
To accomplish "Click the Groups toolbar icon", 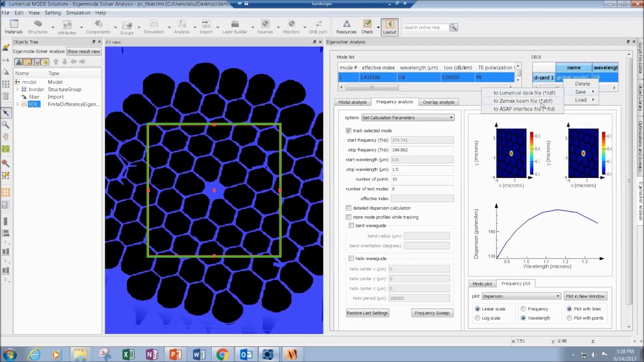I will click(x=127, y=27).
